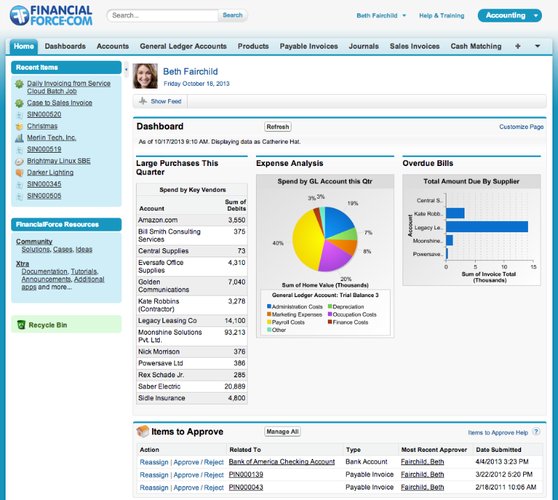This screenshot has height=500, width=558.
Task: Click Approve / Reject for PIN000139 row
Action: click(x=198, y=475)
